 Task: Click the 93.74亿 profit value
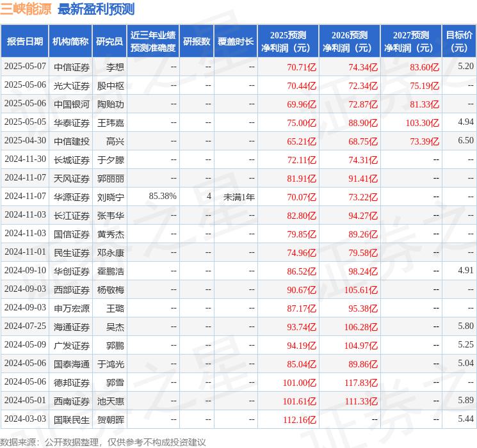pyautogui.click(x=302, y=327)
